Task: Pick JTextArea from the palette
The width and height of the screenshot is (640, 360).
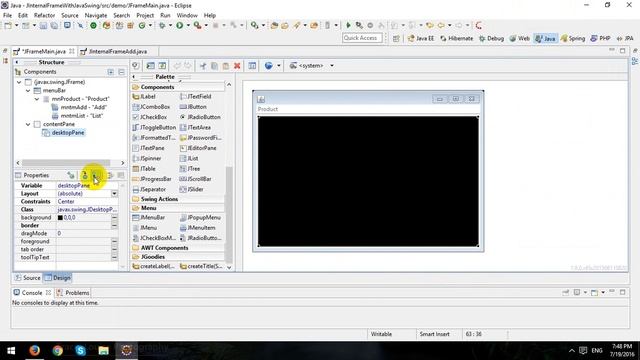Action: pyautogui.click(x=196, y=127)
